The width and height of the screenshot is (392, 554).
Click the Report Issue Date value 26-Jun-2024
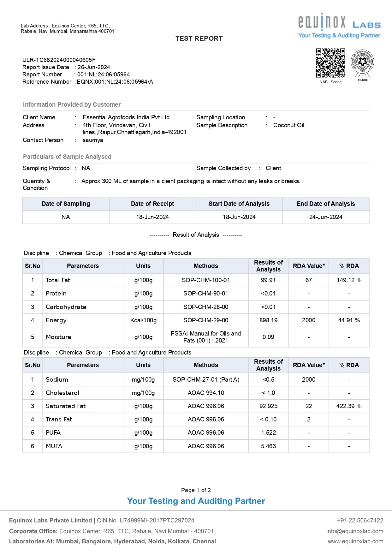(x=94, y=67)
